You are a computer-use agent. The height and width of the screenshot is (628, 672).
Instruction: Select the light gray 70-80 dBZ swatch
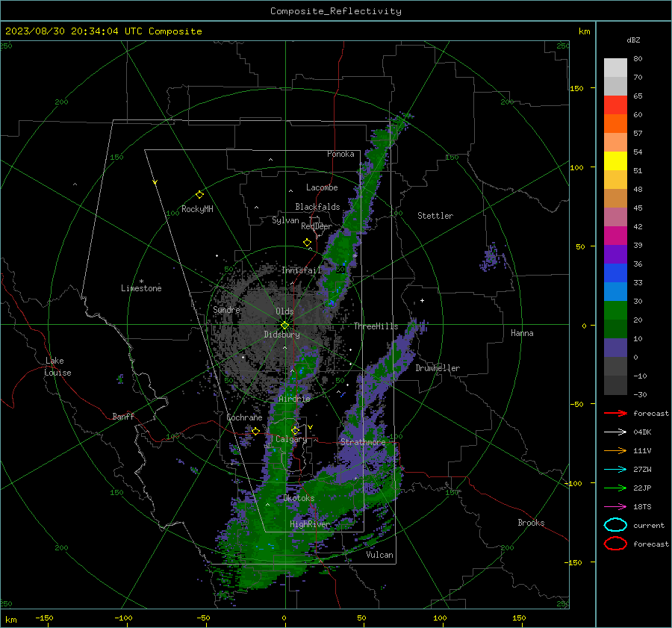615,68
